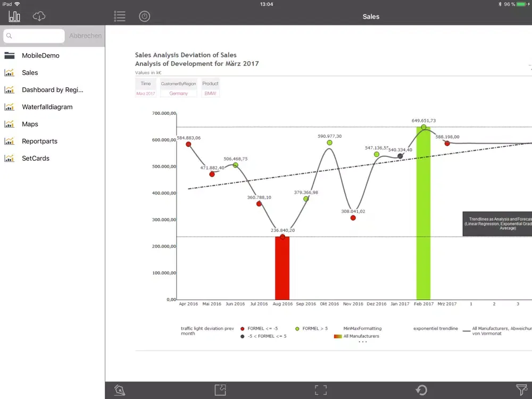The width and height of the screenshot is (532, 399).
Task: Click the 13:04 clock in status bar
Action: point(267,4)
